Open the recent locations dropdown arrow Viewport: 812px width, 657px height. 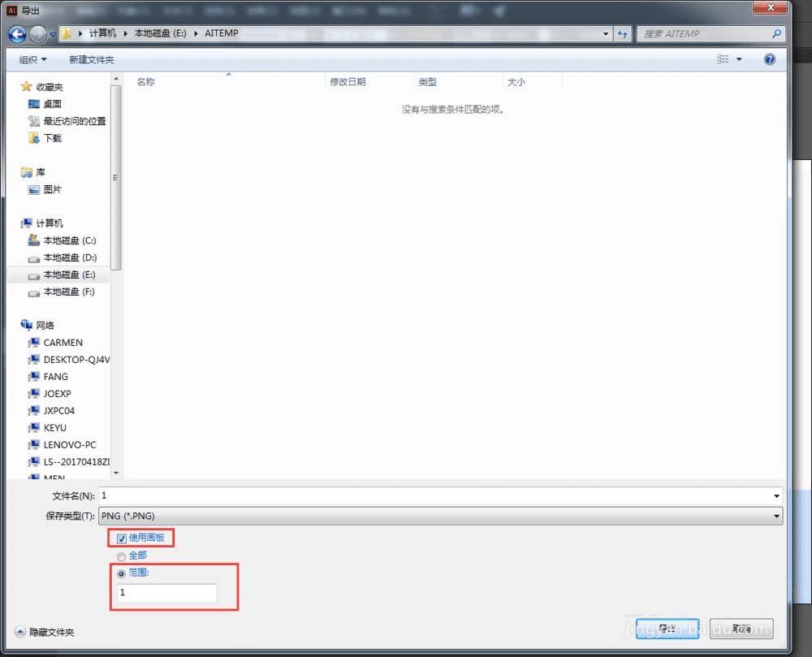52,35
